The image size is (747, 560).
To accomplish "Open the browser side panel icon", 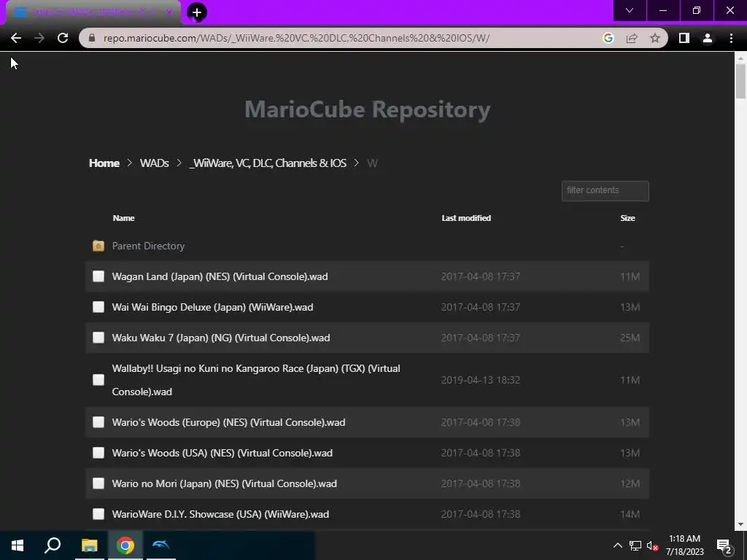I will pos(684,38).
